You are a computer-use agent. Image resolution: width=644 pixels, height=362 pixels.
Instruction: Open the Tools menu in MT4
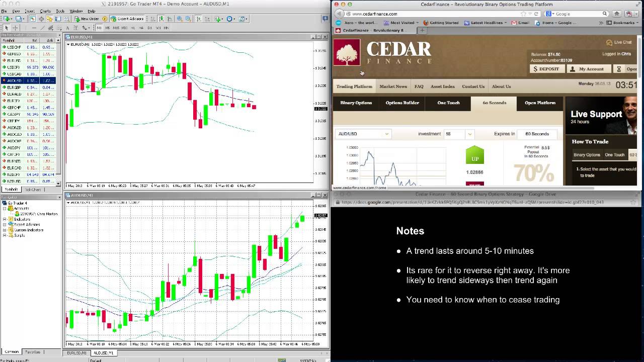pos(60,11)
